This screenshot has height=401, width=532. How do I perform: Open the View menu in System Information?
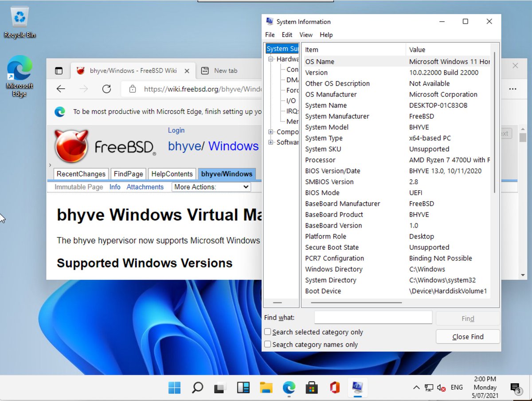(306, 35)
